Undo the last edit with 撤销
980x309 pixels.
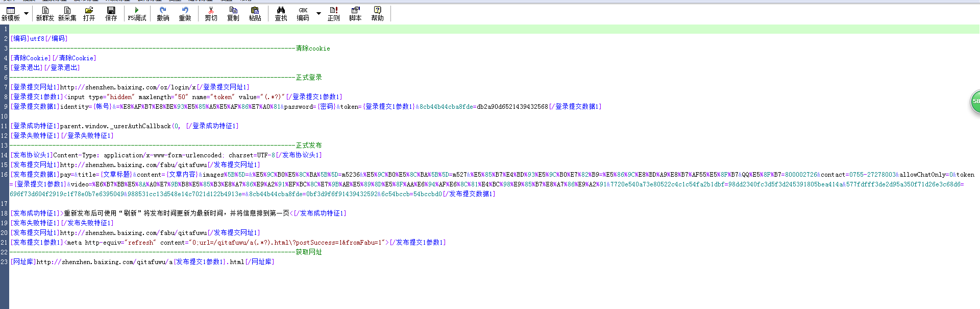coord(163,13)
